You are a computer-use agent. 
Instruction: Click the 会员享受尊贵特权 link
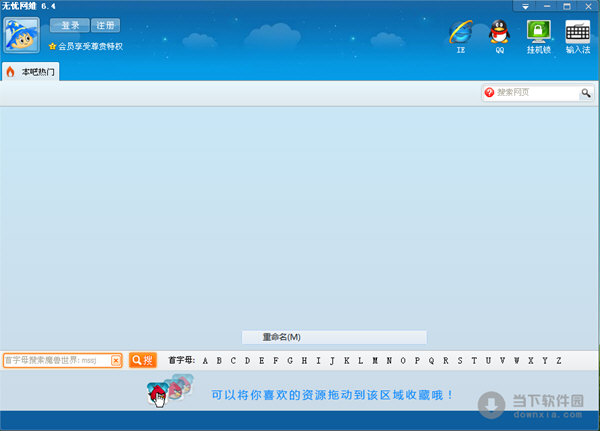90,46
